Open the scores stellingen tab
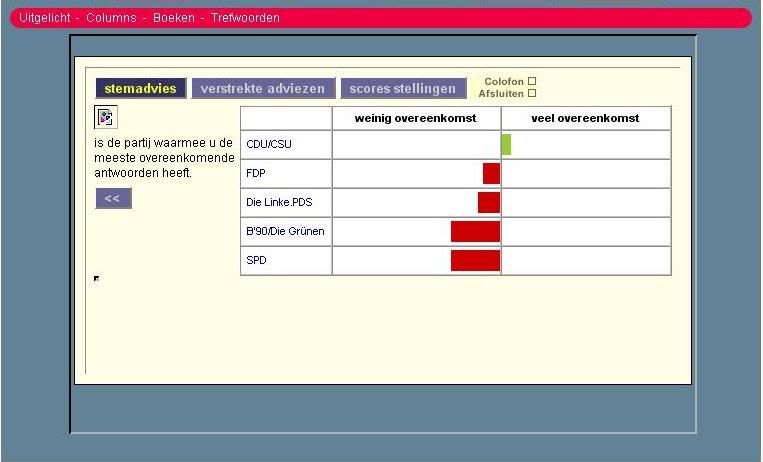The image size is (763, 462). point(403,88)
